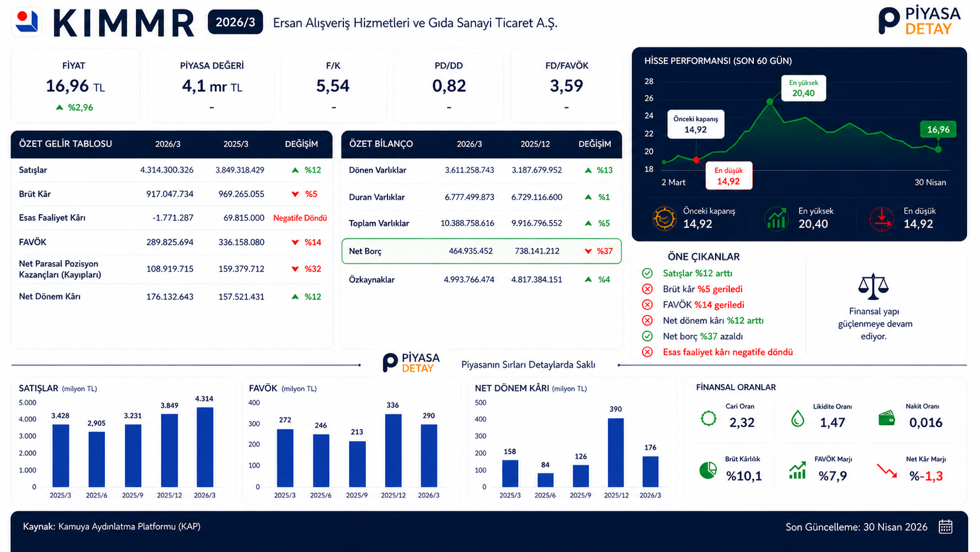Select the red En düşük 14,92 chart tooltip

click(x=729, y=176)
